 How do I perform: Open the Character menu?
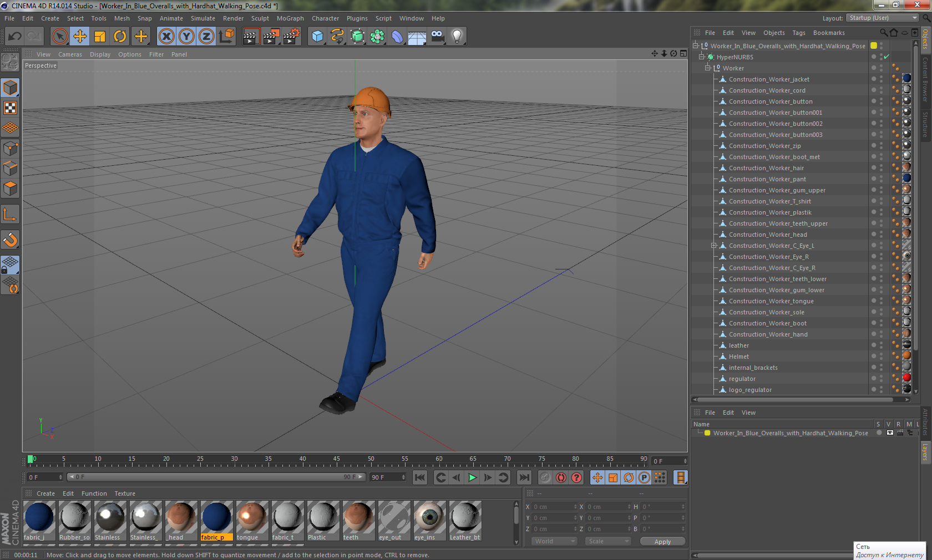coord(325,18)
